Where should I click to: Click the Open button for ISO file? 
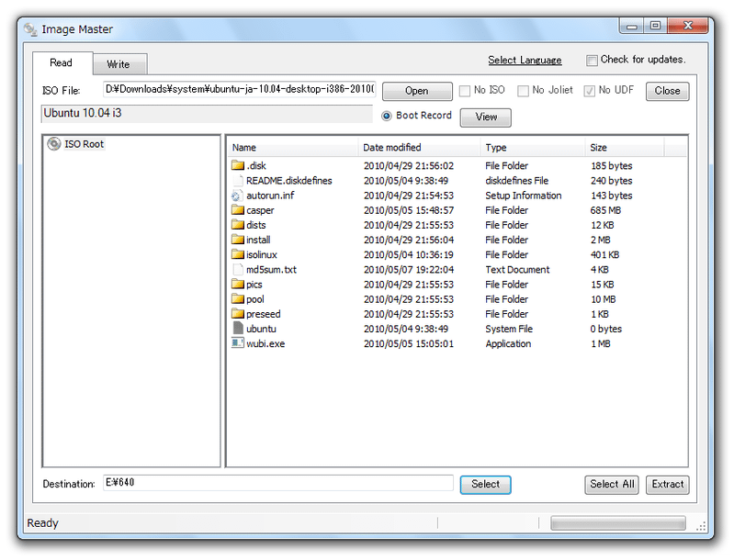point(417,91)
